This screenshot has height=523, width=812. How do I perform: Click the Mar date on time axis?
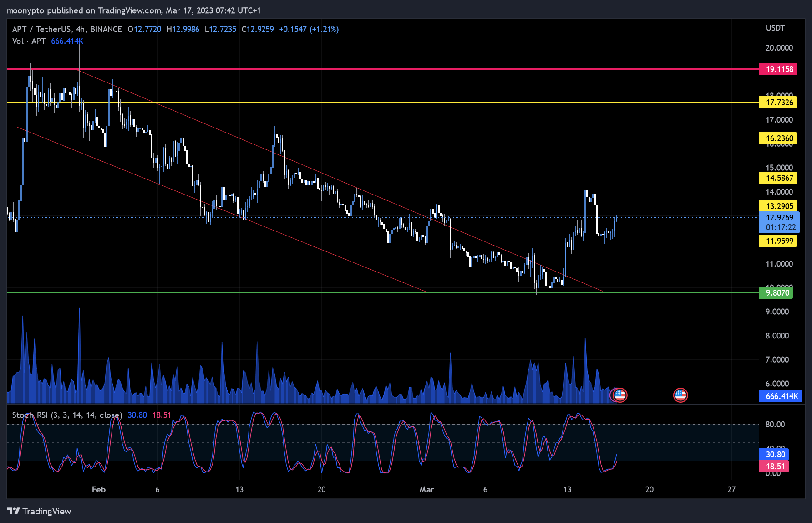(x=426, y=489)
